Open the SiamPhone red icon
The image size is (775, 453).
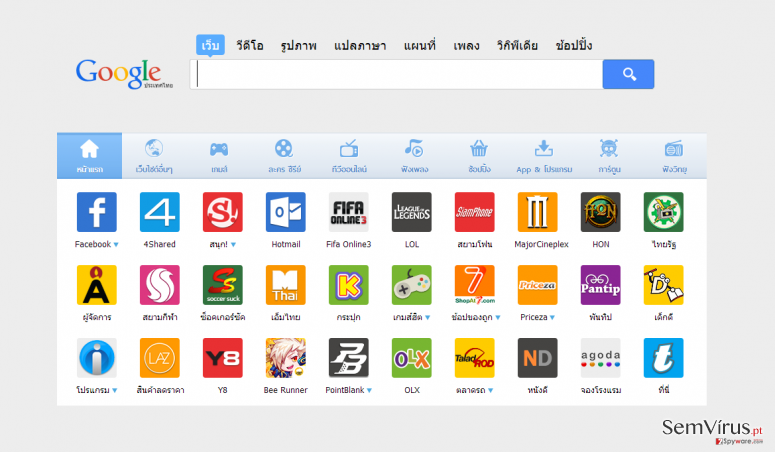tap(474, 212)
